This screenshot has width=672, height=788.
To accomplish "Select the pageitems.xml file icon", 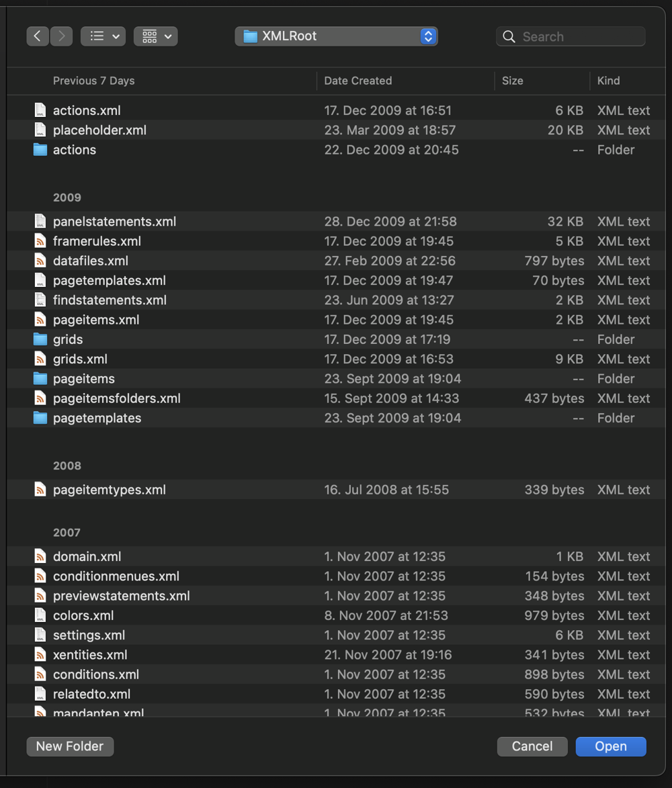I will click(40, 320).
